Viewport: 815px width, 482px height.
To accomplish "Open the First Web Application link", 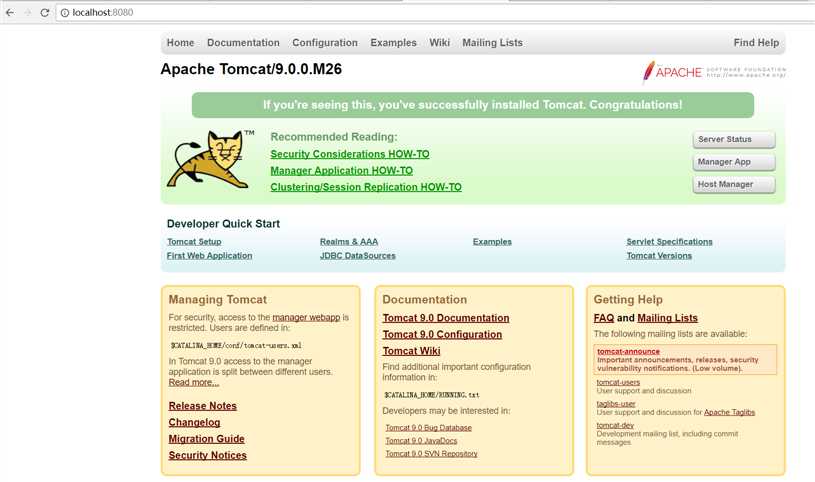I will point(209,256).
